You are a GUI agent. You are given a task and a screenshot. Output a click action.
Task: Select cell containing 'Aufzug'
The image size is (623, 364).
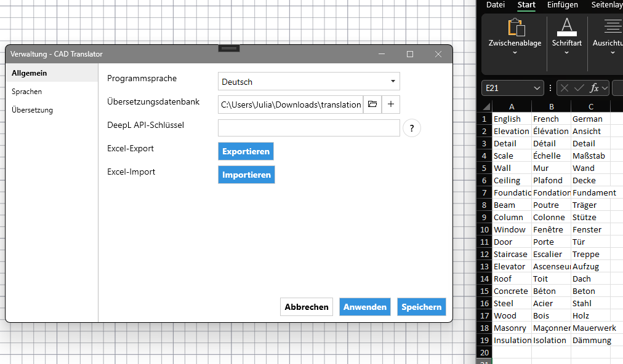pos(590,267)
